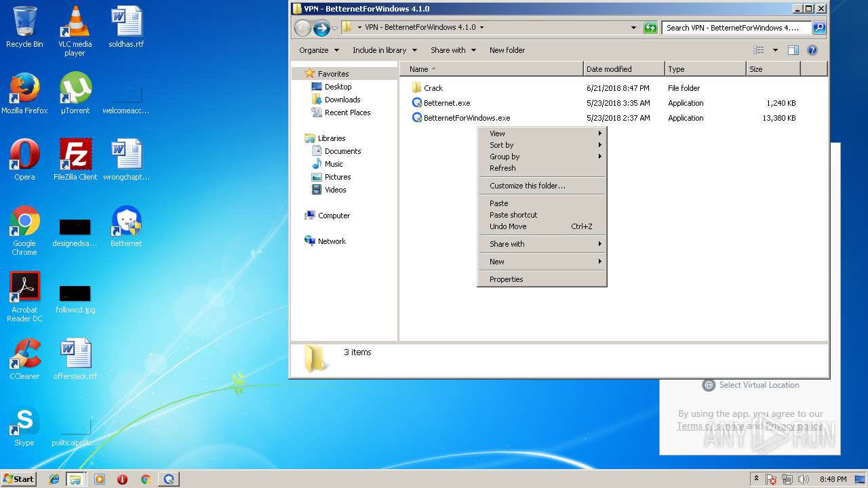Expand the View submenu
This screenshot has height=488, width=868.
pyautogui.click(x=542, y=134)
